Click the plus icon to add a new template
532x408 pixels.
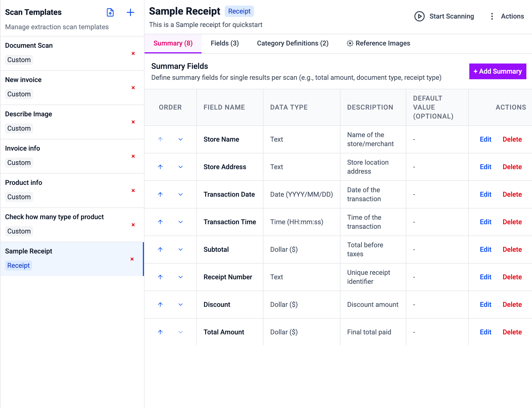[x=130, y=13]
